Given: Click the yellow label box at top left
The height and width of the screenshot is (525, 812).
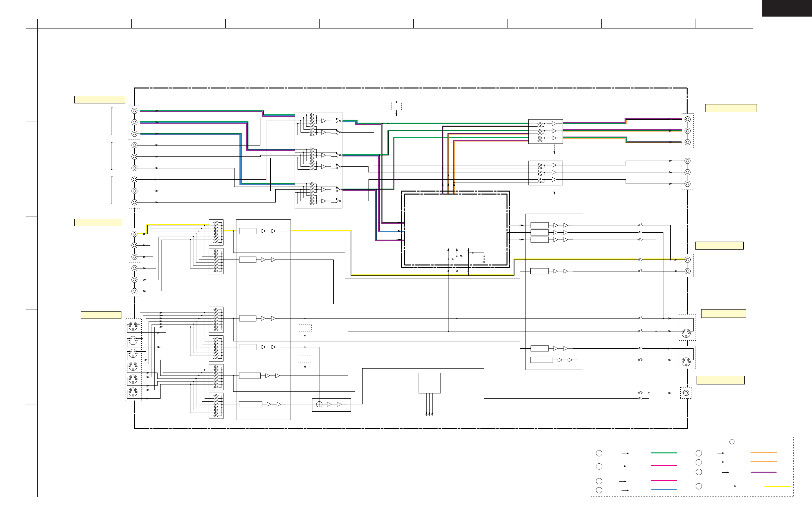Looking at the screenshot, I should coord(99,99).
